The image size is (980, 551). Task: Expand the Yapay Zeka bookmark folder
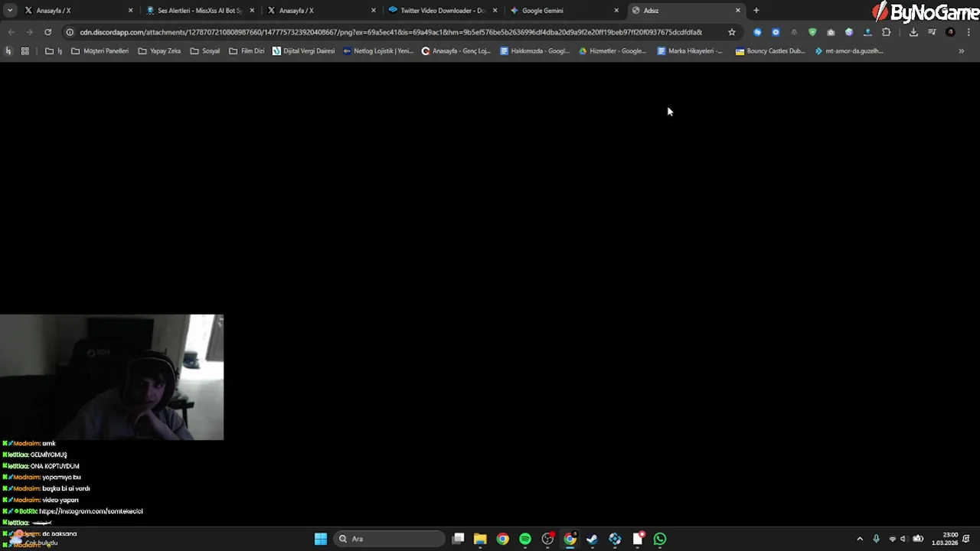click(159, 51)
